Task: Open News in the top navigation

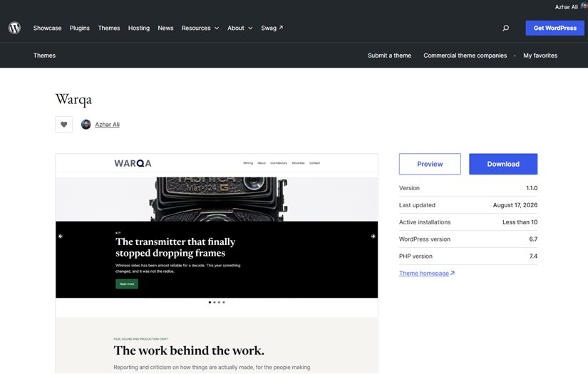Action: [165, 28]
